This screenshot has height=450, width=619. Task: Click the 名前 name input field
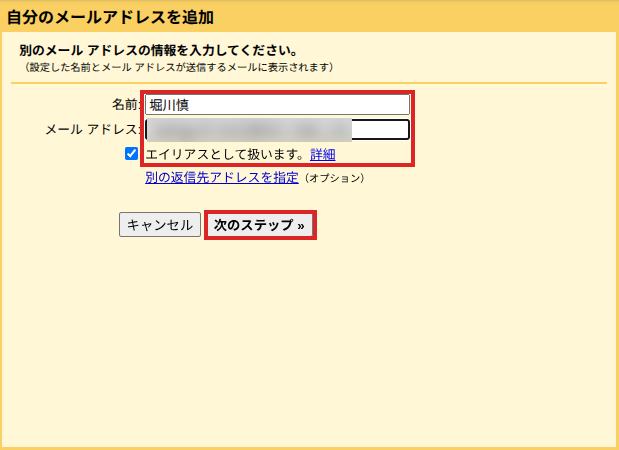[278, 105]
